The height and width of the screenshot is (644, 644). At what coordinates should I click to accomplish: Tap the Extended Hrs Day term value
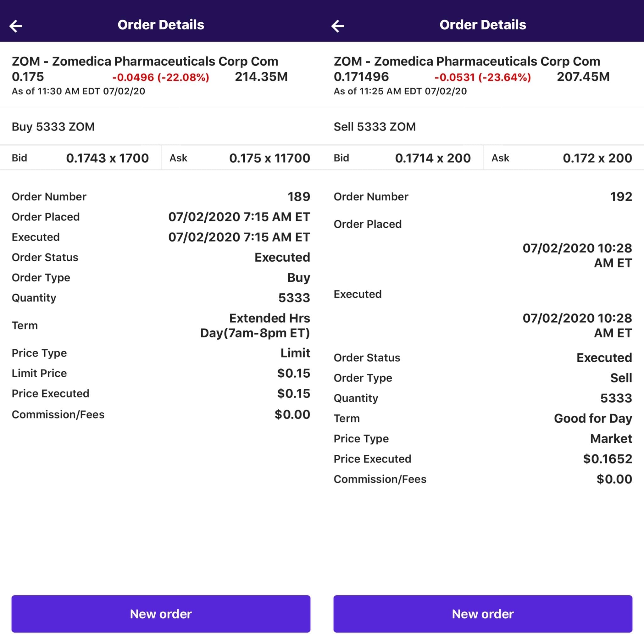coord(255,325)
